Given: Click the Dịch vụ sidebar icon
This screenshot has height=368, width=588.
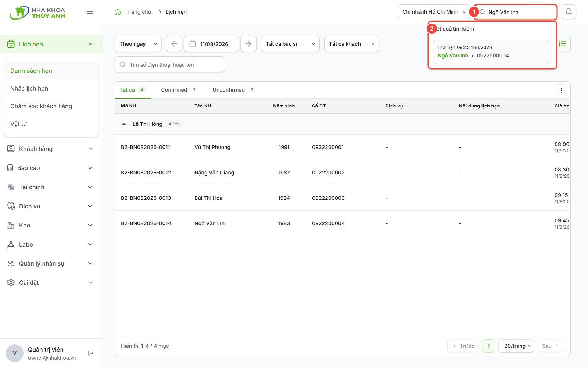Looking at the screenshot, I should point(11,206).
